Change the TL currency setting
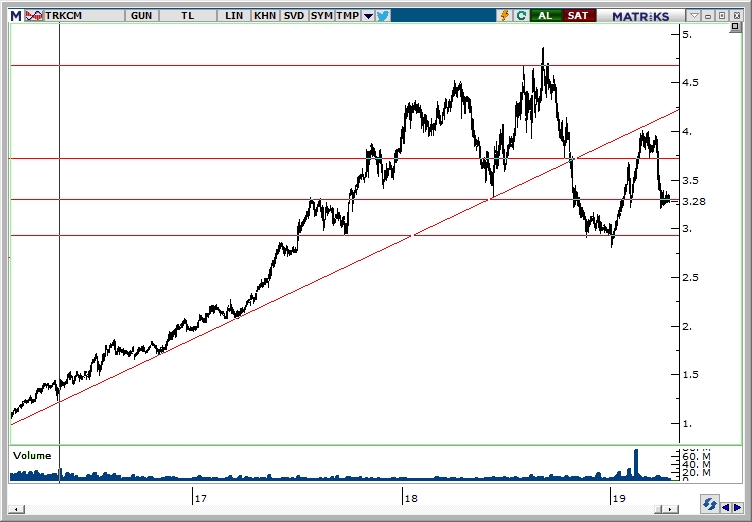 [188, 16]
